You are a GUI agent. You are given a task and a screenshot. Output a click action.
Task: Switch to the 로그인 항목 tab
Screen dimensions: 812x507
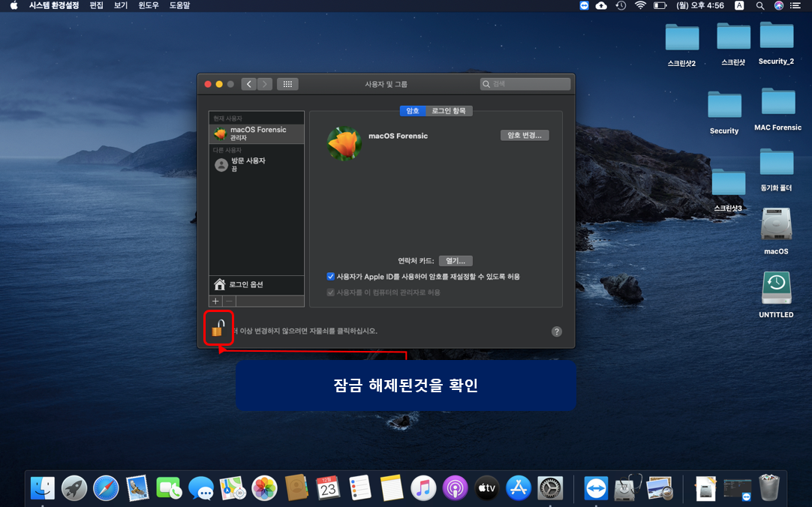pyautogui.click(x=449, y=111)
